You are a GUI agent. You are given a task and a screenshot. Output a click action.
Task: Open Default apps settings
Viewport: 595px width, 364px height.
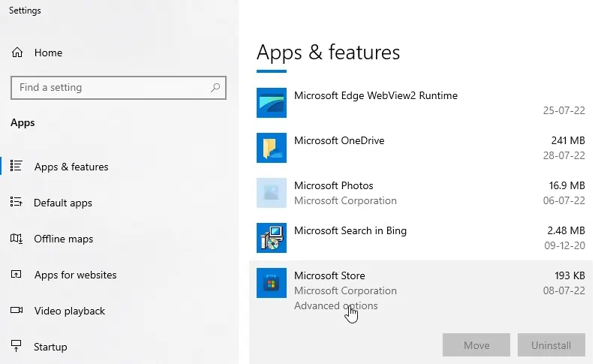63,203
